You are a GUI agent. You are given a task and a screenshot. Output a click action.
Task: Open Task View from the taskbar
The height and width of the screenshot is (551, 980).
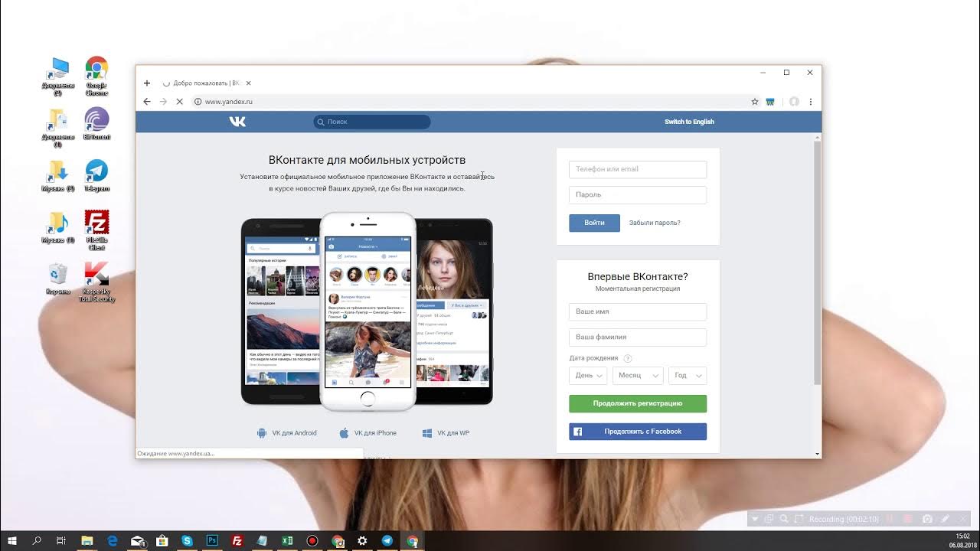tap(61, 541)
